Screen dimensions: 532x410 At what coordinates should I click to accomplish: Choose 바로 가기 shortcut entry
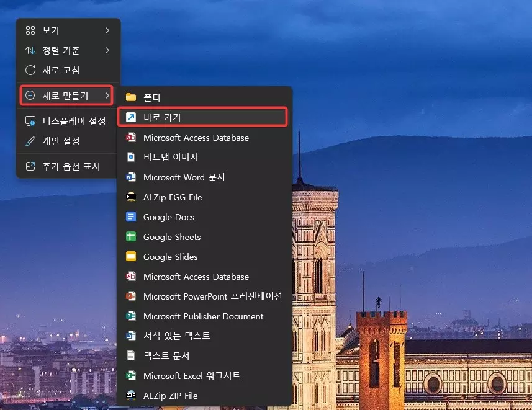click(x=202, y=117)
